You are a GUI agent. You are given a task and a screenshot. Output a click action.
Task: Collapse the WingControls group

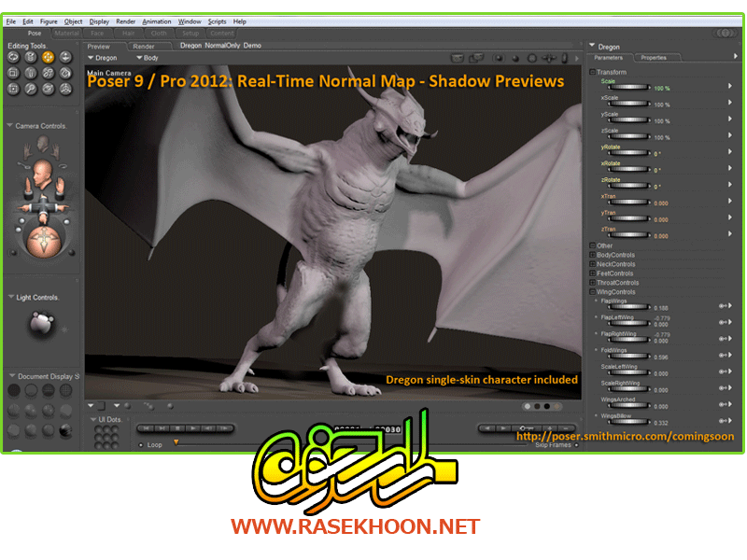(593, 292)
